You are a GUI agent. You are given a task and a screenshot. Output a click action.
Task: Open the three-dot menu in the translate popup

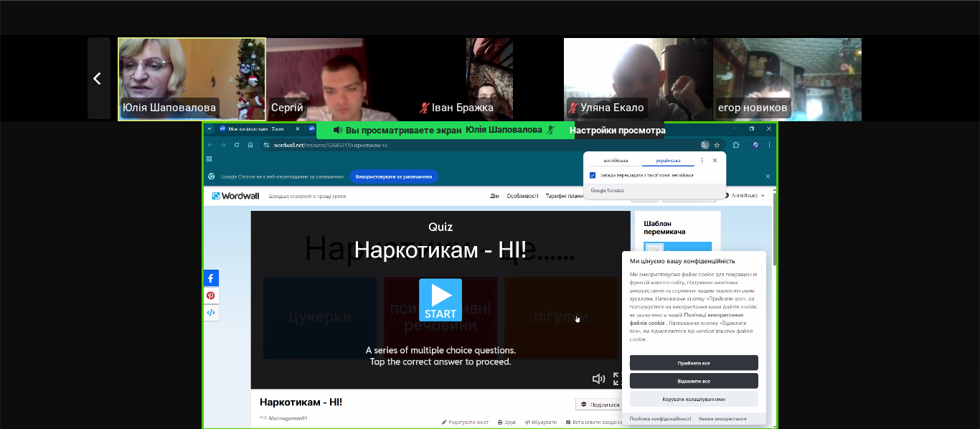[x=702, y=161]
